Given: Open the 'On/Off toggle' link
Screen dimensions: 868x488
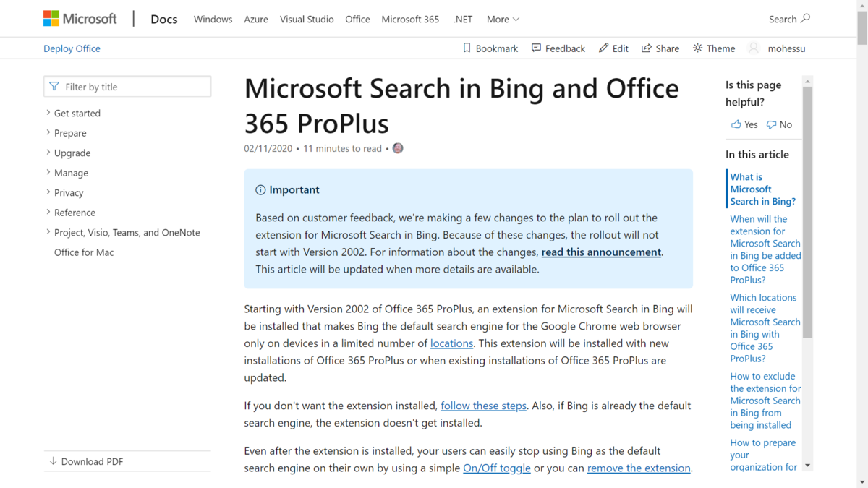Looking at the screenshot, I should (497, 468).
